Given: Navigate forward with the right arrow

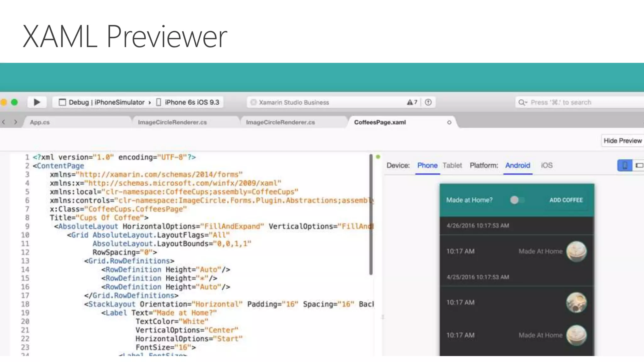Looking at the screenshot, I should (15, 122).
